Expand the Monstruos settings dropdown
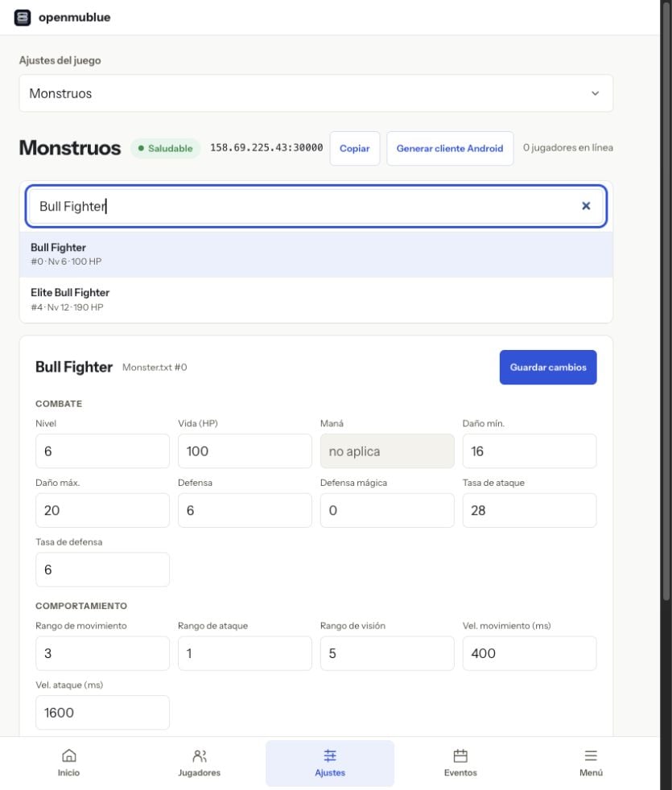 (x=316, y=93)
